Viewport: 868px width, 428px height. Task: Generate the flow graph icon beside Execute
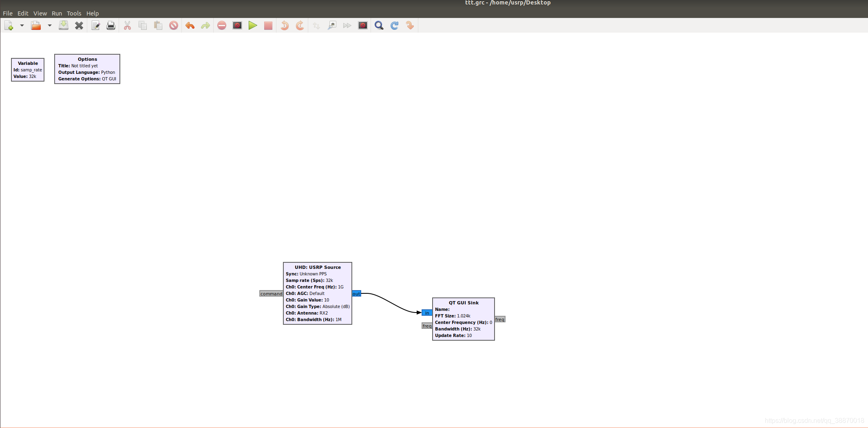click(237, 26)
